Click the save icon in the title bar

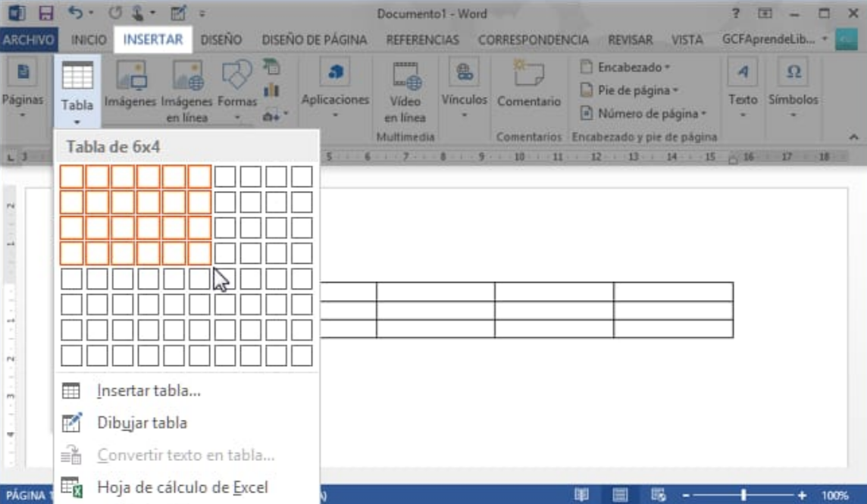(45, 13)
